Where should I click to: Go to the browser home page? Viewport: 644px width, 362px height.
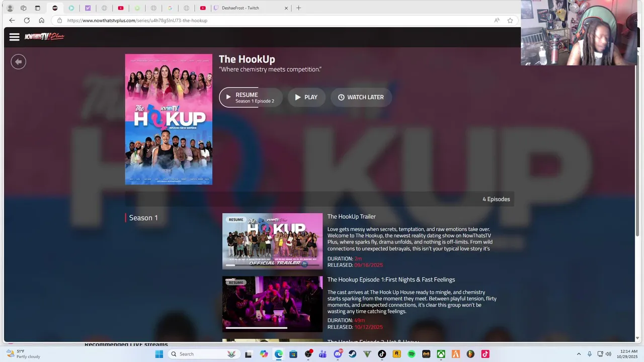pyautogui.click(x=41, y=21)
